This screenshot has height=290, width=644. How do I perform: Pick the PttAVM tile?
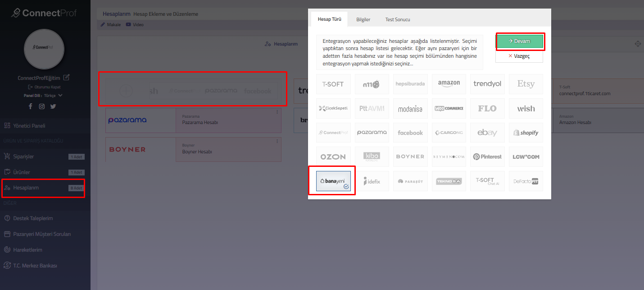pyautogui.click(x=372, y=108)
